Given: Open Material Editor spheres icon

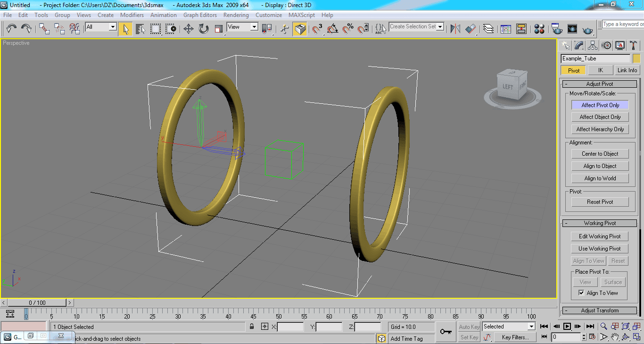Looking at the screenshot, I should tap(540, 29).
